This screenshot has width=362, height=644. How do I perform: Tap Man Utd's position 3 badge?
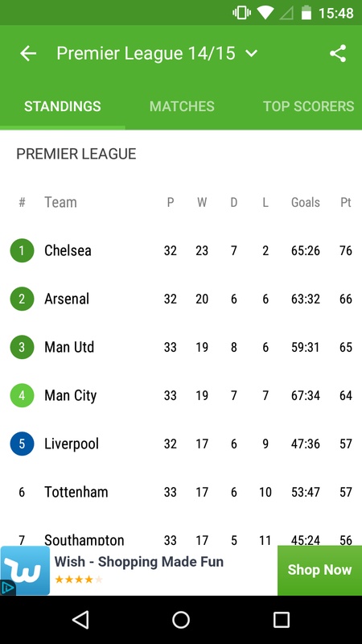point(22,347)
